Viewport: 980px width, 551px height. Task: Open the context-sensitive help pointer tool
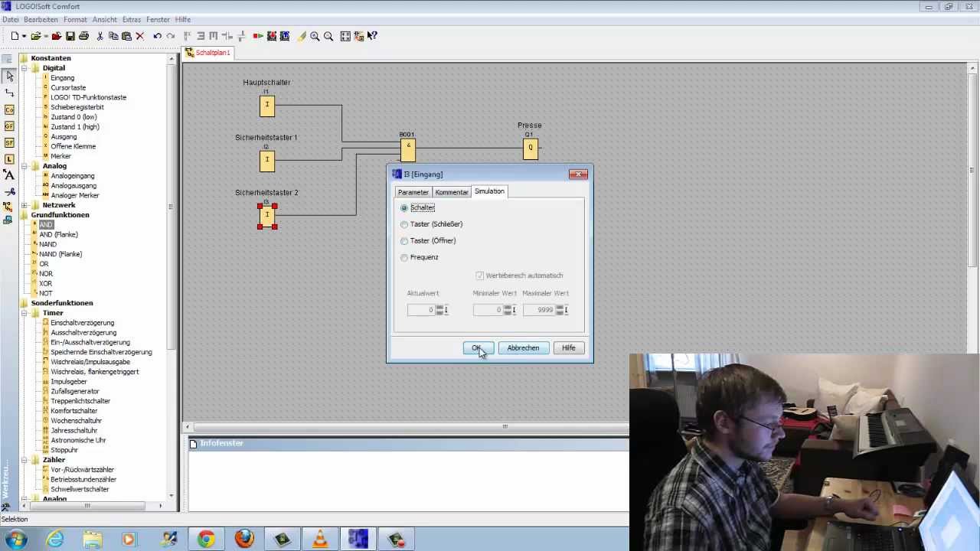point(373,36)
